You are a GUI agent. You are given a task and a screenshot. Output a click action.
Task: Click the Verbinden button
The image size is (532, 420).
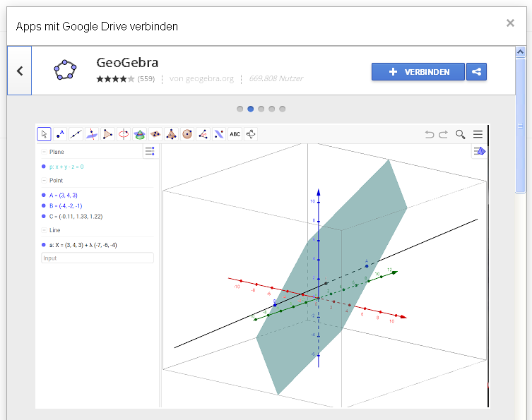pos(418,71)
